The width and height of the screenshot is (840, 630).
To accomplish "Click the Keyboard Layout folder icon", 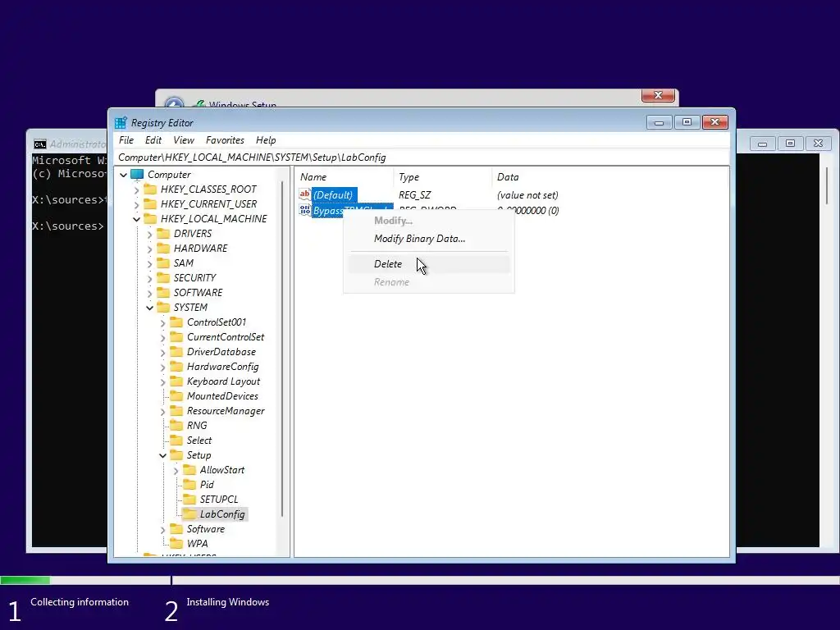I will click(176, 381).
